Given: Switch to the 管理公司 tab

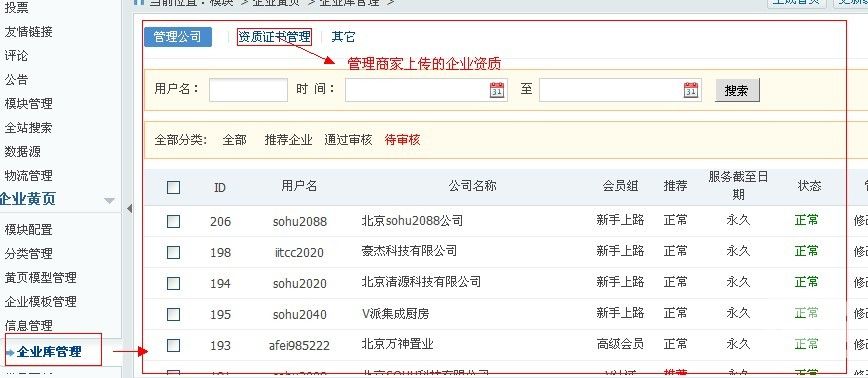Looking at the screenshot, I should tap(178, 37).
